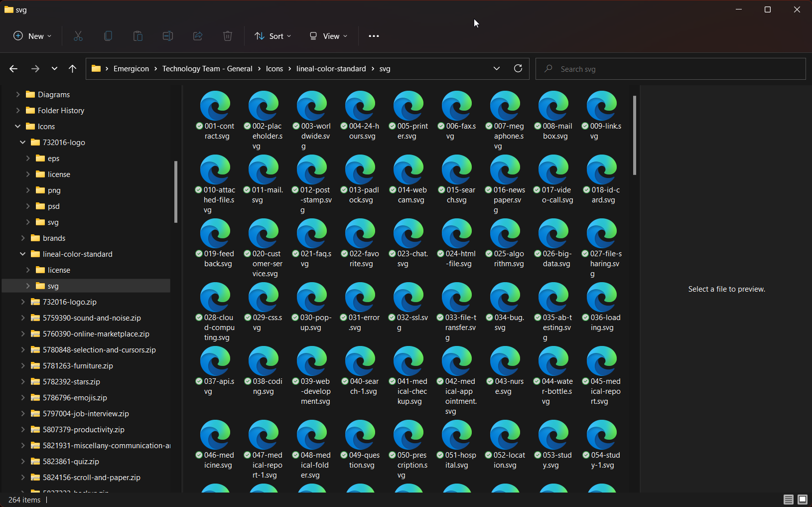Select the 051-hospital.svg file icon
812x507 pixels.
[x=457, y=435]
